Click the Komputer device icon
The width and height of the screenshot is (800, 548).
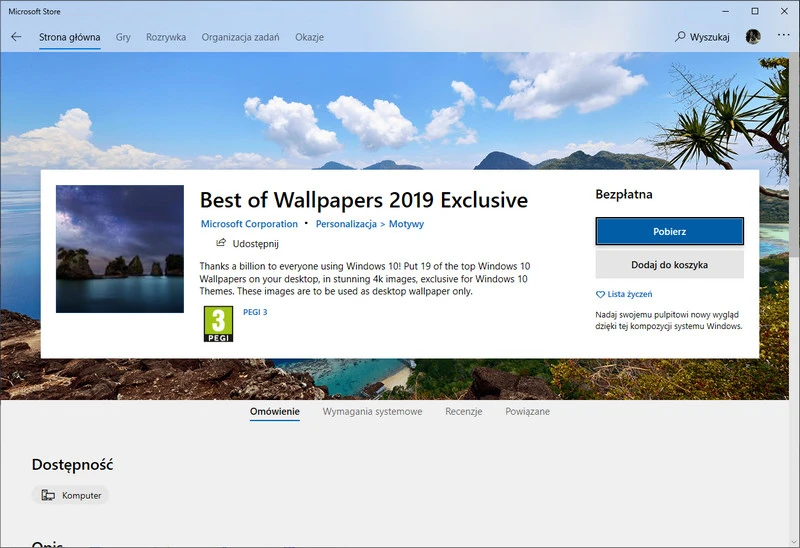pyautogui.click(x=48, y=495)
